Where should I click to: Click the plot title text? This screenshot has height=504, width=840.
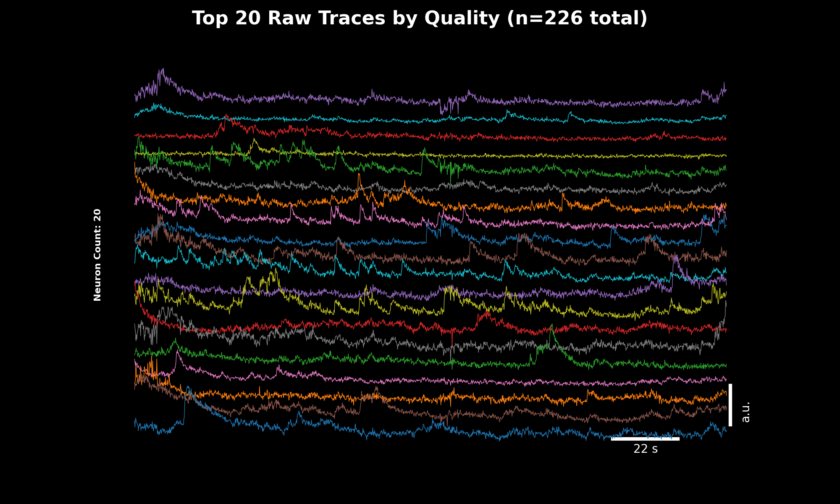pyautogui.click(x=419, y=19)
